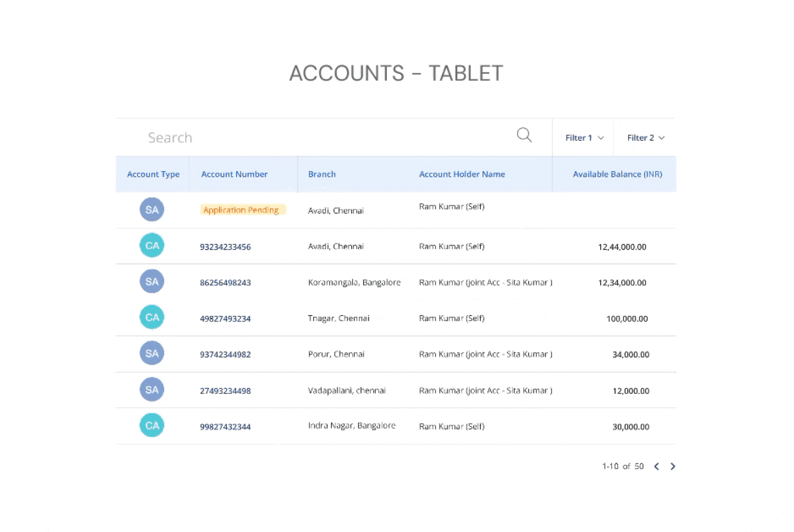Viewport: 794px width, 532px height.
Task: Open account number 93234233456
Action: click(x=225, y=247)
